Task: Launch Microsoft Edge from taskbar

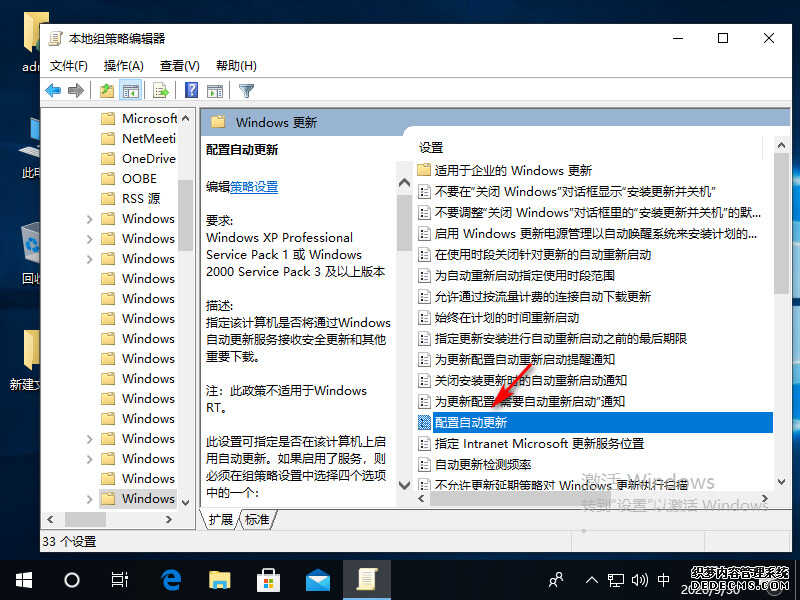Action: click(x=171, y=580)
